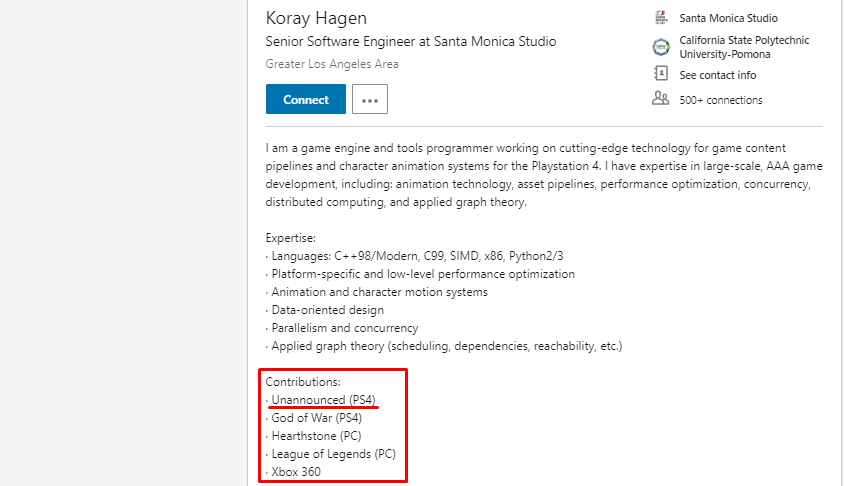
Task: Click the Data-oriented design line
Action: click(325, 310)
